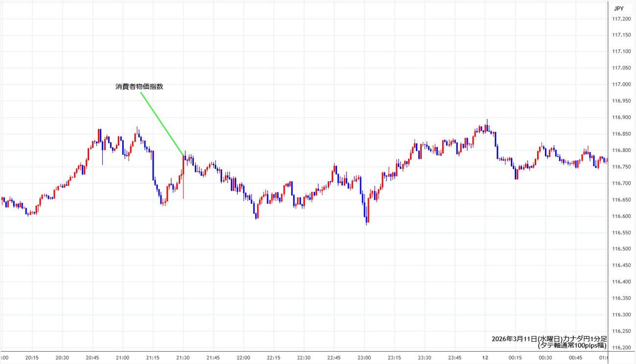Viewport: 636px width, 364px height.
Task: Click the bold 12 date marker
Action: (485, 358)
